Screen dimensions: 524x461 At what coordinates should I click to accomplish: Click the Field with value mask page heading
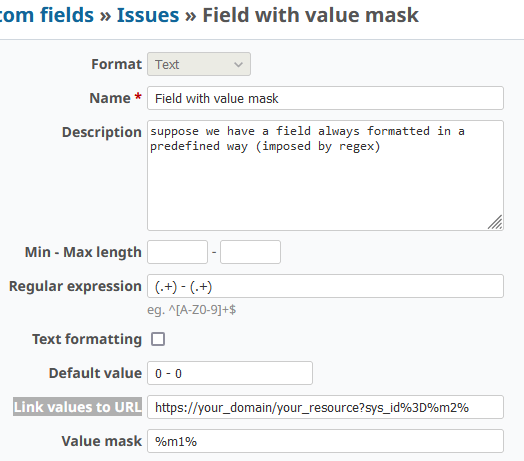pyautogui.click(x=310, y=15)
